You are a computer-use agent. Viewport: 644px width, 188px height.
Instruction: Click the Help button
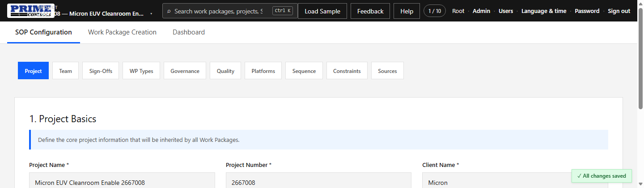tap(407, 11)
